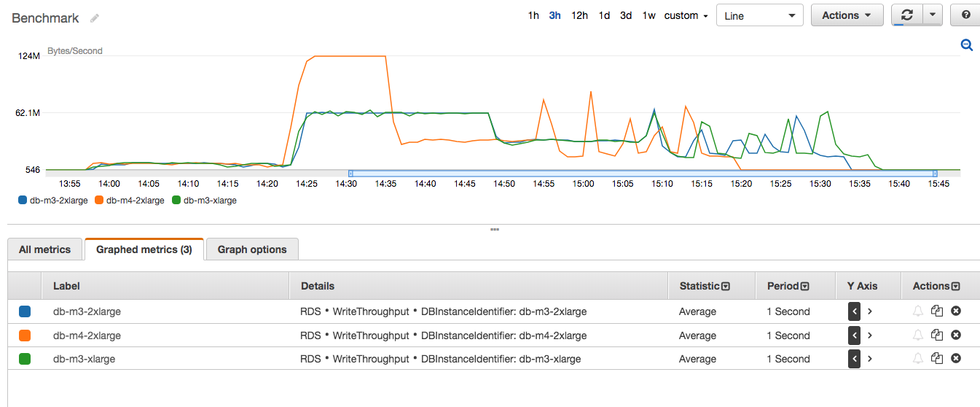Create alarm bell for db-m3-2xlarge
980x407 pixels.
pos(918,311)
